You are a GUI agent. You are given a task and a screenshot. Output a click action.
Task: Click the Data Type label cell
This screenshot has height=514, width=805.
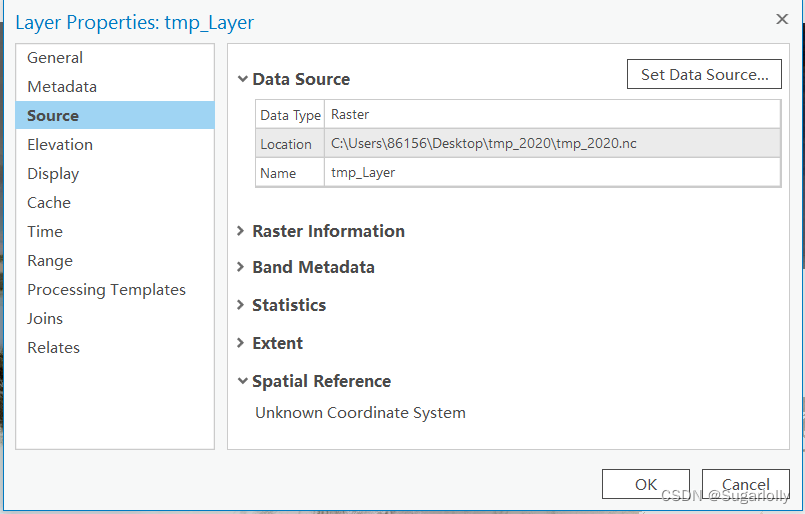[290, 115]
